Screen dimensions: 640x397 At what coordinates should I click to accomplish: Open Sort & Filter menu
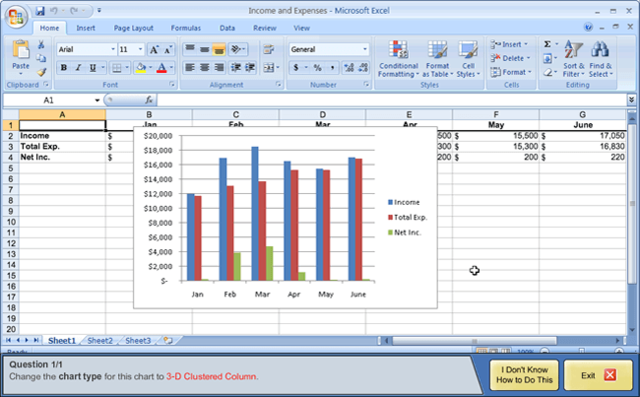click(573, 59)
